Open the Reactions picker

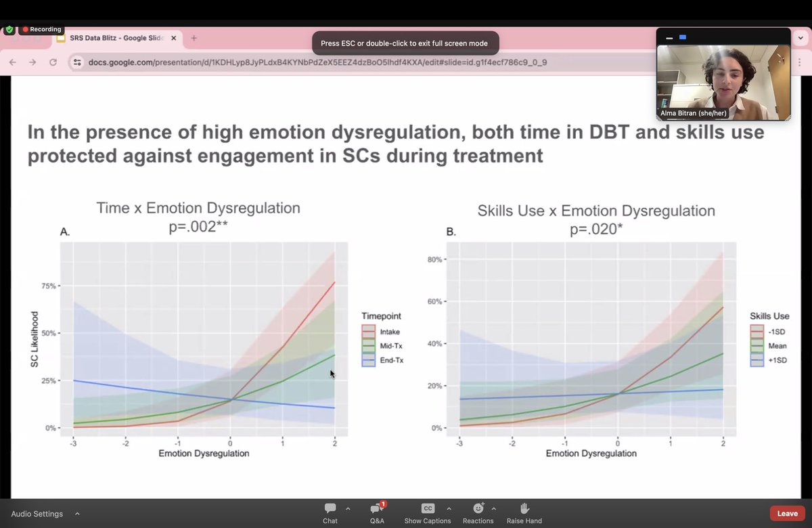pos(478,513)
